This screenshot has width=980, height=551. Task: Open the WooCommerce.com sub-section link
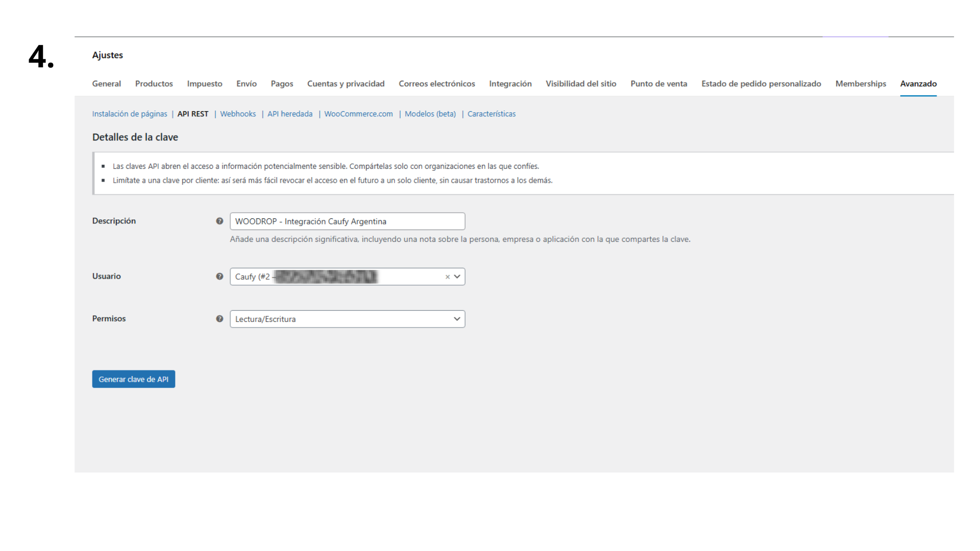[x=358, y=114]
